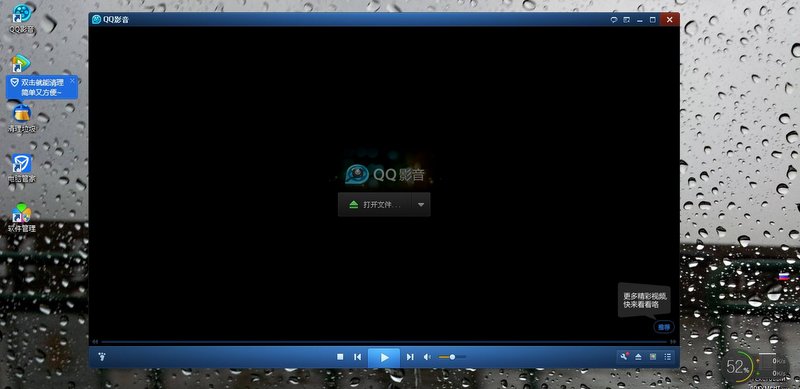Mute the player's speaker icon
Image resolution: width=800 pixels, height=389 pixels.
(x=428, y=357)
